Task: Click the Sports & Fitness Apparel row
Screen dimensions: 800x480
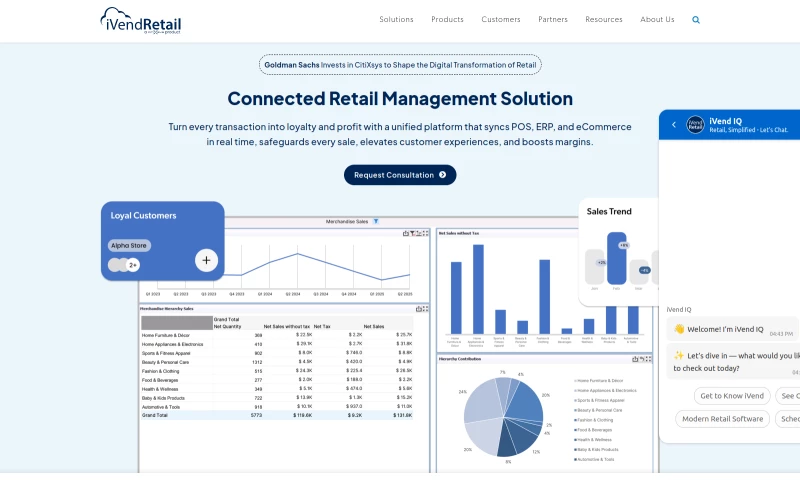Action: [x=277, y=353]
